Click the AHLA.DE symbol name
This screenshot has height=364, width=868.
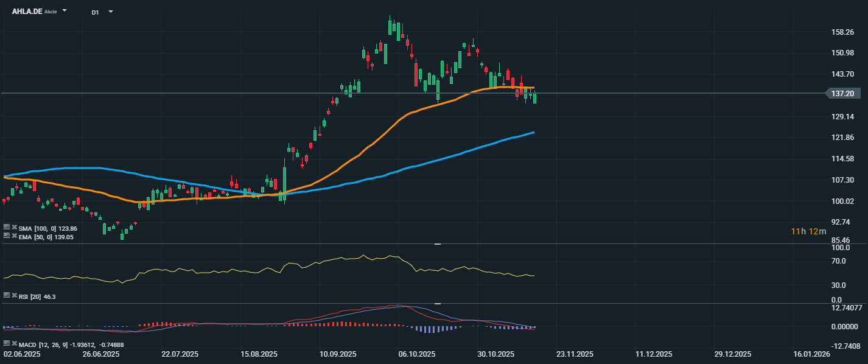(27, 12)
